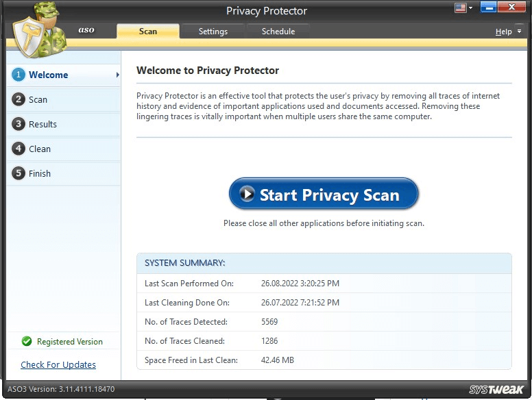
Task: Expand the arrow beside Welcome step
Action: point(117,75)
